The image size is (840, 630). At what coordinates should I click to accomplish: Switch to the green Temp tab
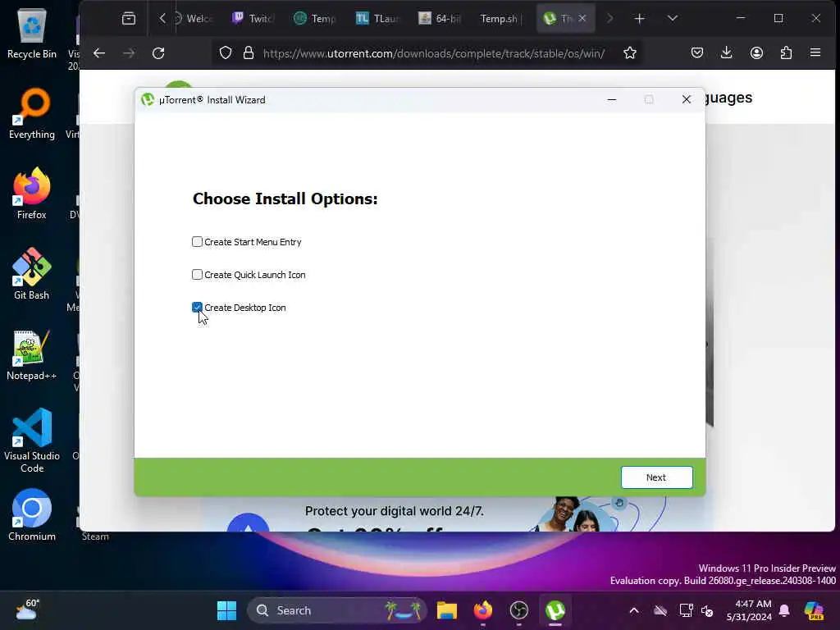[x=315, y=19]
